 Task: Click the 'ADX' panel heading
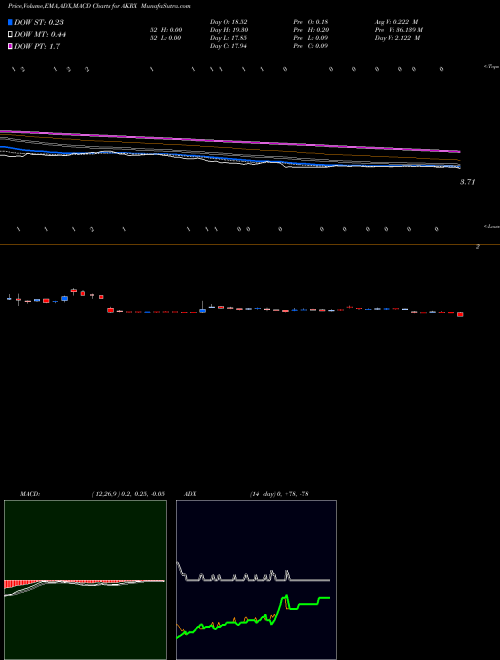190,494
